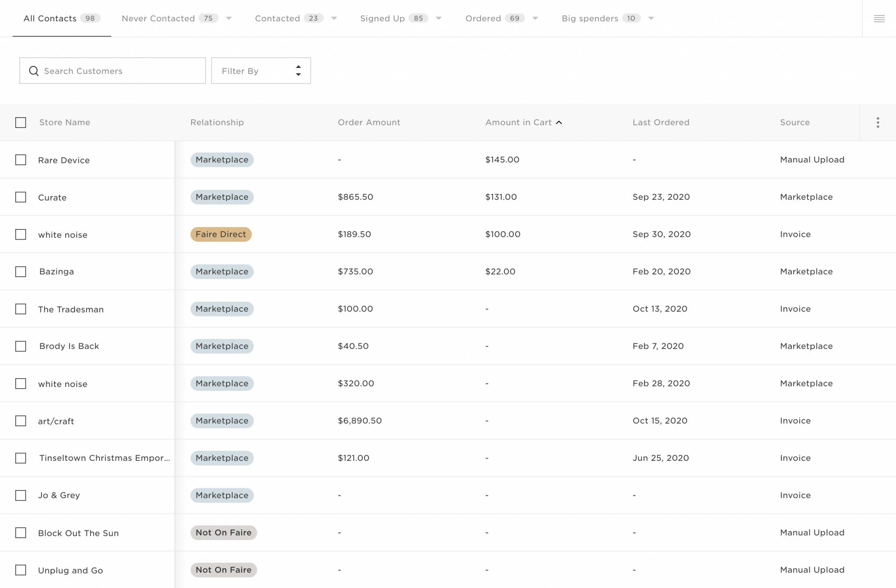Click the vertical three-dot column options icon
Image resolution: width=896 pixels, height=588 pixels.
[x=878, y=122]
